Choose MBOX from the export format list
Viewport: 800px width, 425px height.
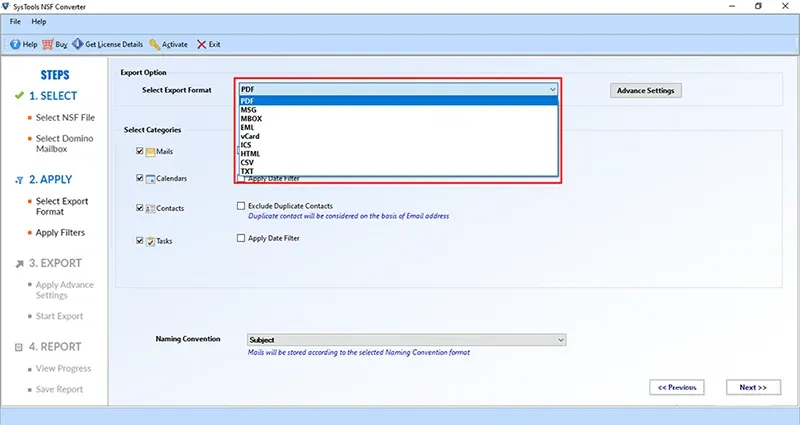click(398, 118)
